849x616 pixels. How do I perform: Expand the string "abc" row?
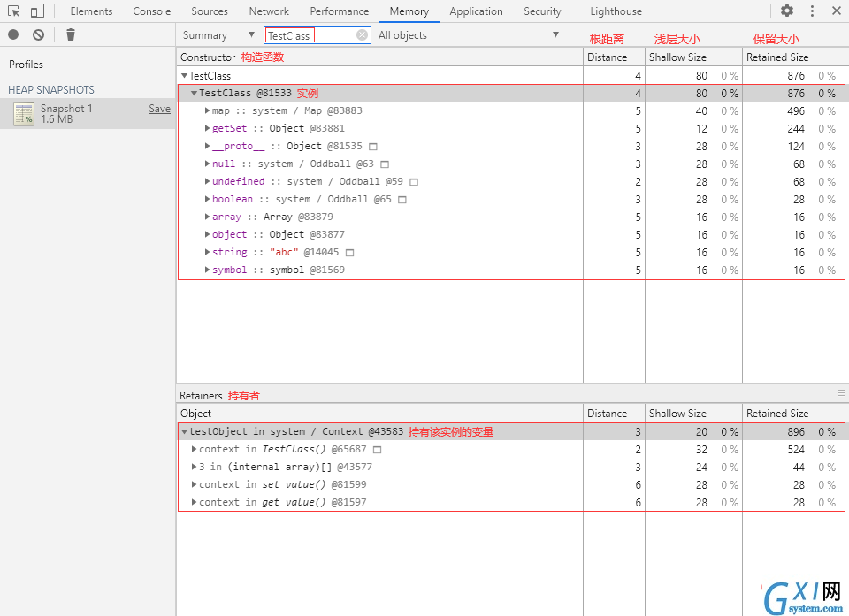pos(207,252)
